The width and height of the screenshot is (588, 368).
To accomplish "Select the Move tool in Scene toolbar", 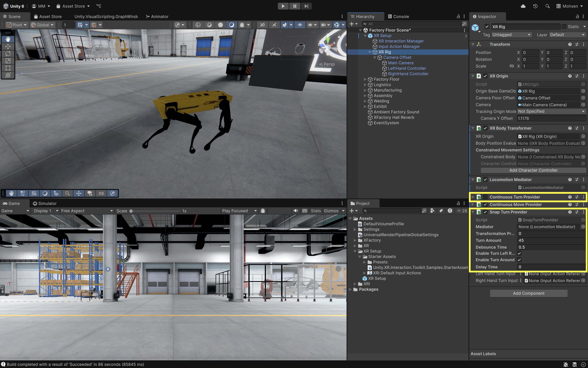I will pos(8,46).
